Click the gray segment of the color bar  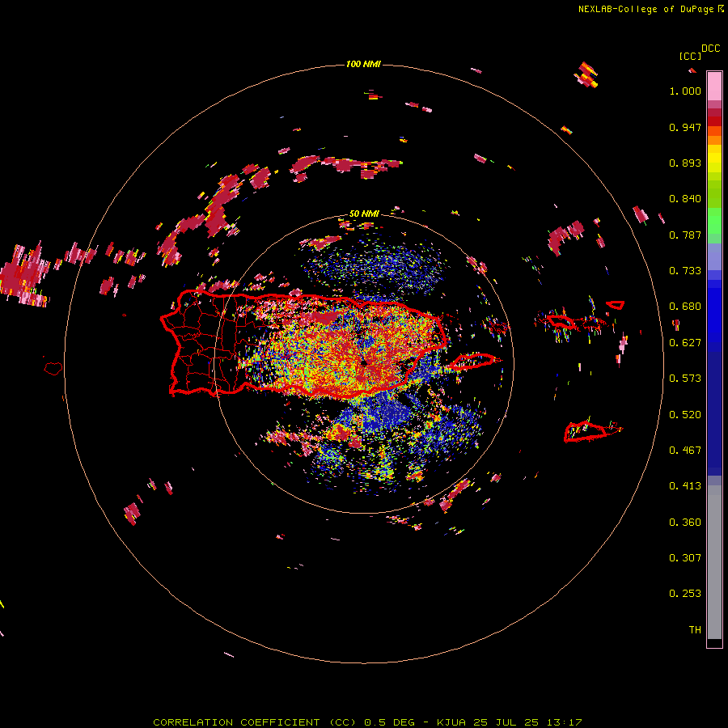pyautogui.click(x=714, y=562)
